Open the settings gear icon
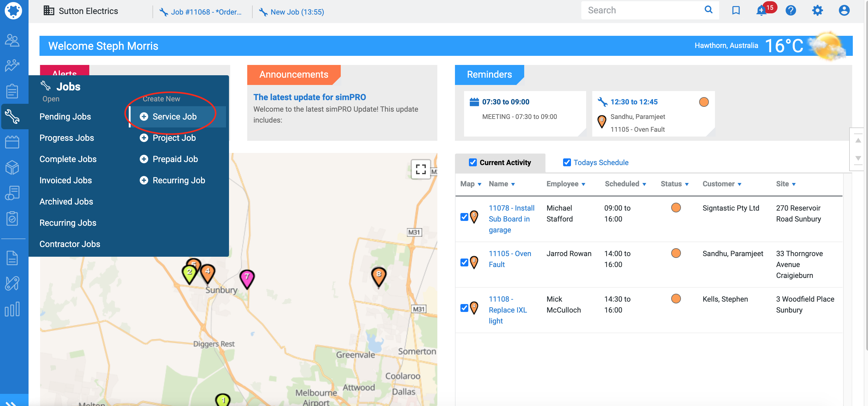This screenshot has width=868, height=406. (817, 10)
